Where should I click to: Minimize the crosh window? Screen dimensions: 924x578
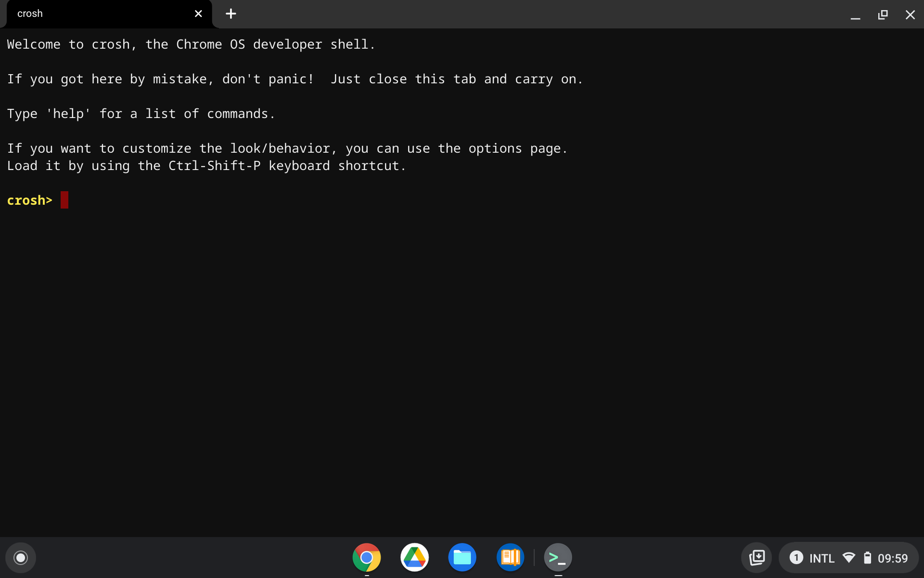point(855,14)
